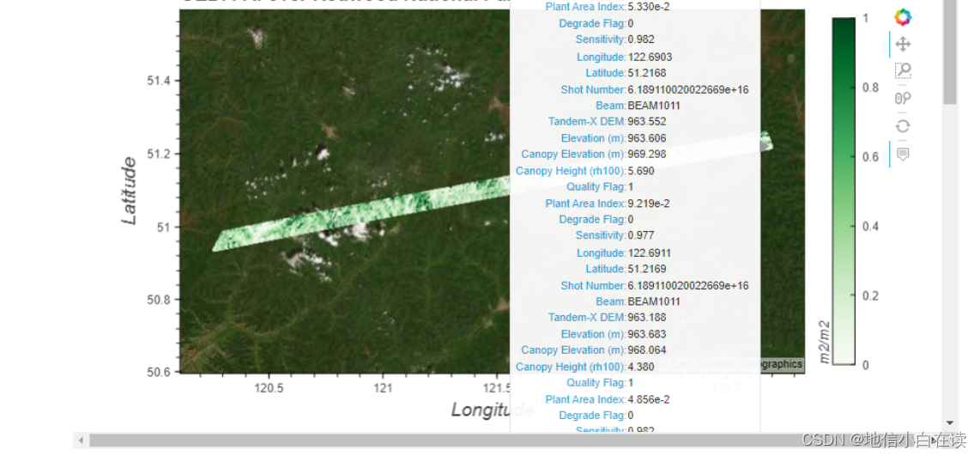The height and width of the screenshot is (456, 980).
Task: Click the 51.2 latitude tick label
Action: click(160, 154)
